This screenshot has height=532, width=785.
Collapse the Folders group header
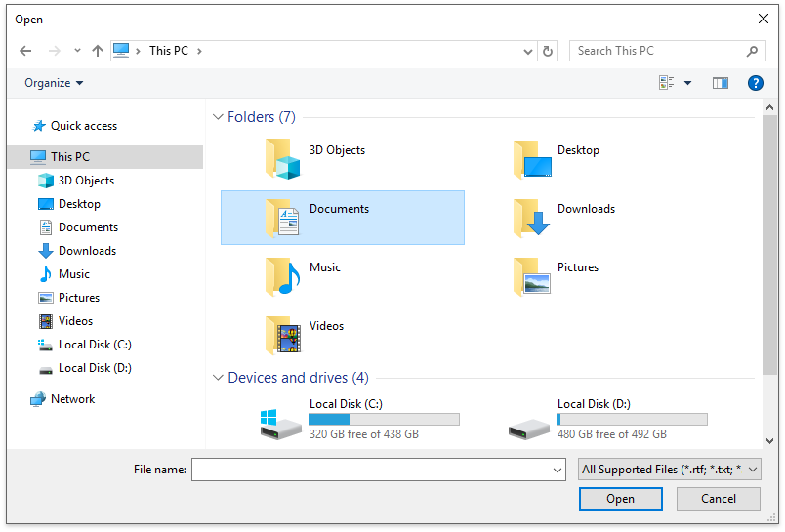pyautogui.click(x=218, y=117)
